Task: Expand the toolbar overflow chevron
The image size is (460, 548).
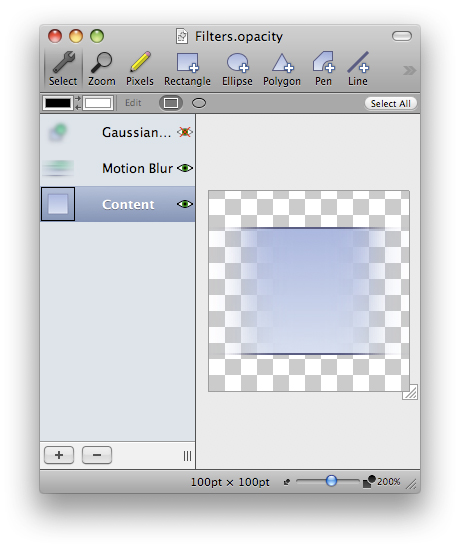Action: coord(409,70)
